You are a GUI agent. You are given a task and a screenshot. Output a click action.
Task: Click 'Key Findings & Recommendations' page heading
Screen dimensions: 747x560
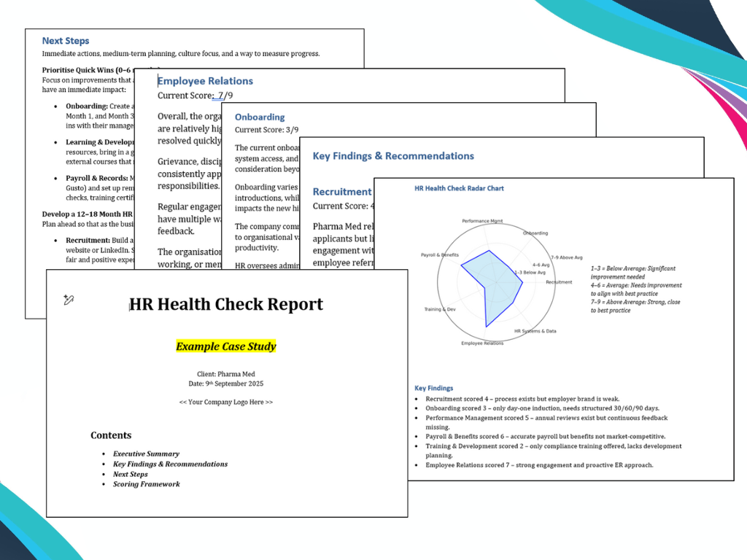[x=393, y=156]
